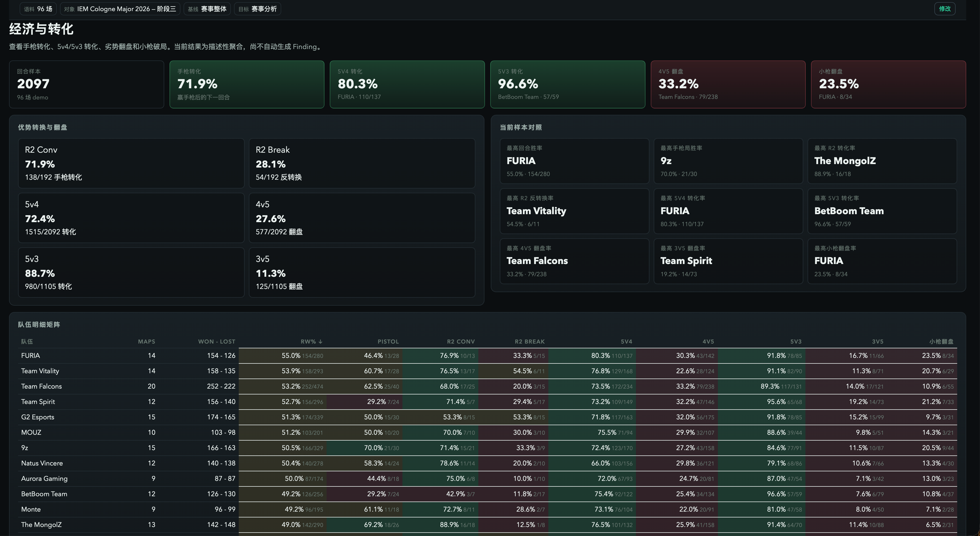Select the 9z row name in the table
The width and height of the screenshot is (980, 536).
pyautogui.click(x=24, y=448)
